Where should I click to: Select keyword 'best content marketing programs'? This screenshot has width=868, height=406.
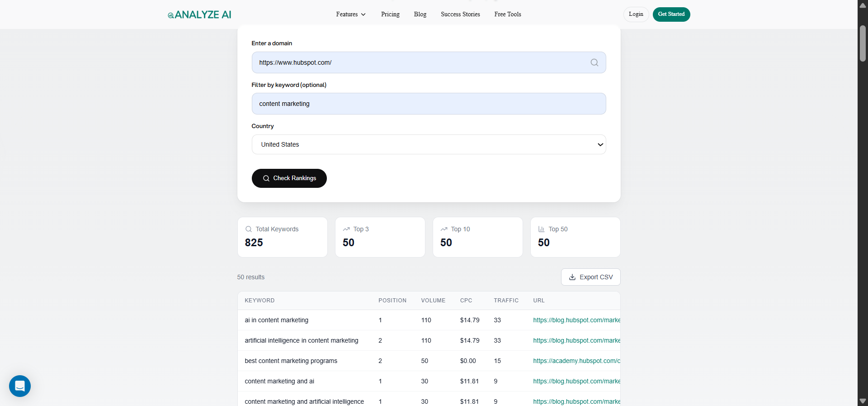(291, 361)
